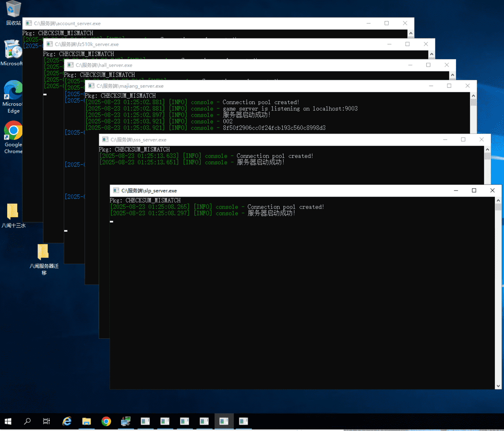
Task: Click the sss_server.exe window title icon
Action: [x=105, y=139]
